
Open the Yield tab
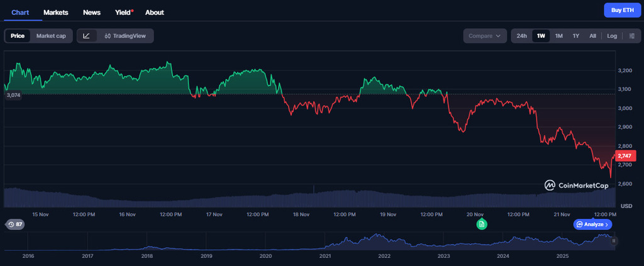point(123,12)
